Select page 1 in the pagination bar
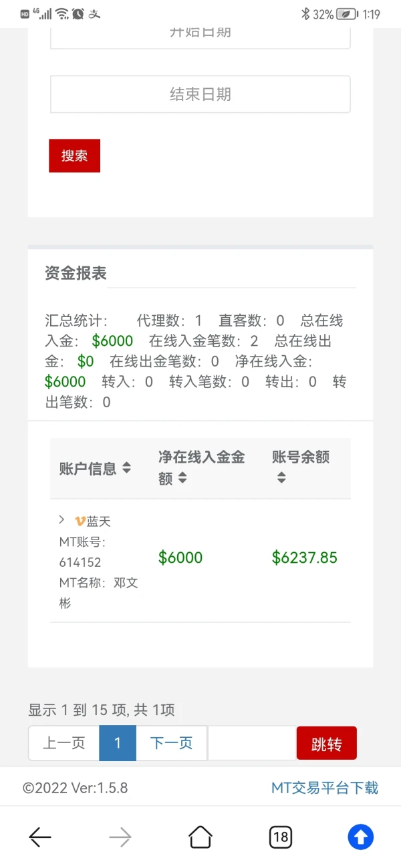This screenshot has width=401, height=868. pyautogui.click(x=118, y=742)
